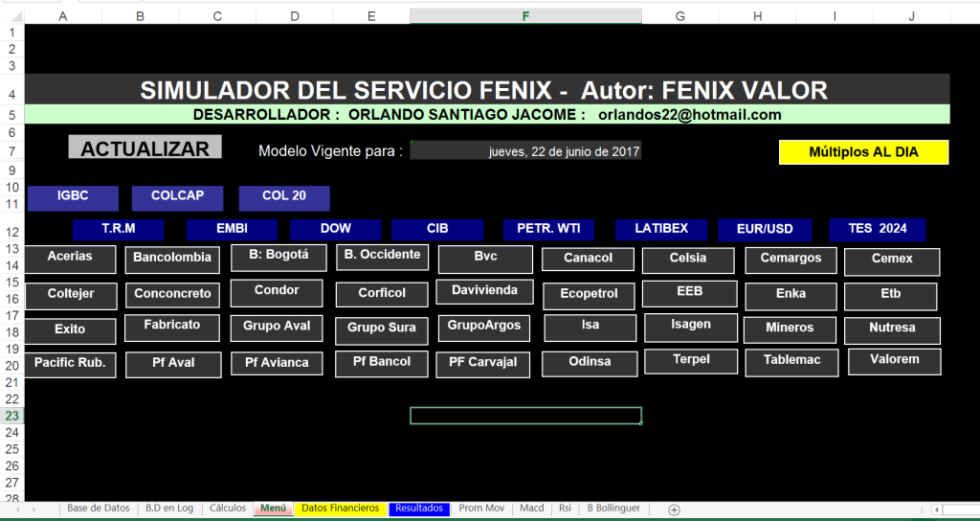
Task: Switch to the Base de Datos sheet tab
Action: pos(99,509)
